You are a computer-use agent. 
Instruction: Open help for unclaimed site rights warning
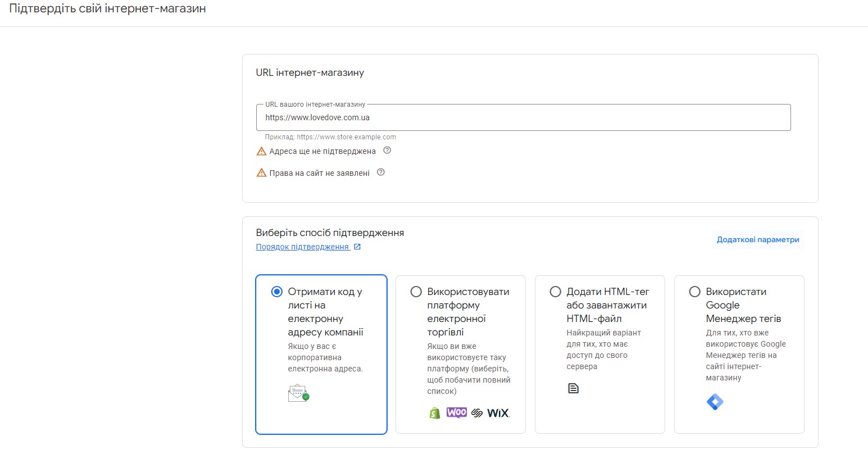(x=380, y=172)
